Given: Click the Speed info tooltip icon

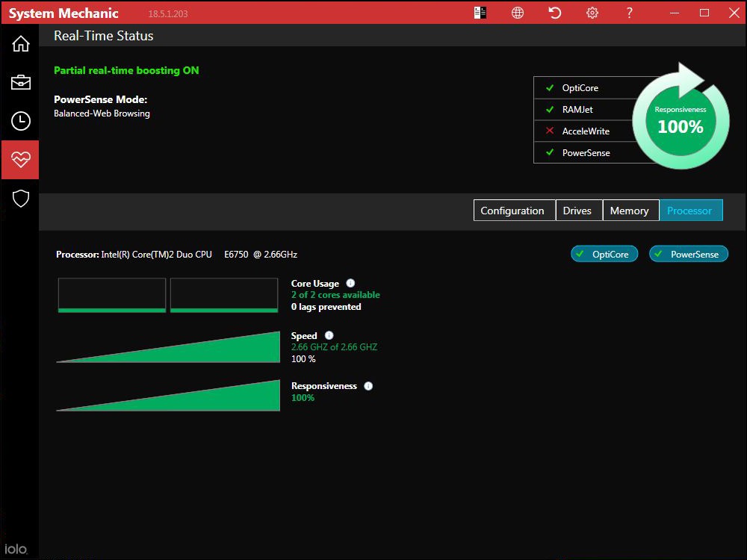Looking at the screenshot, I should 328,335.
